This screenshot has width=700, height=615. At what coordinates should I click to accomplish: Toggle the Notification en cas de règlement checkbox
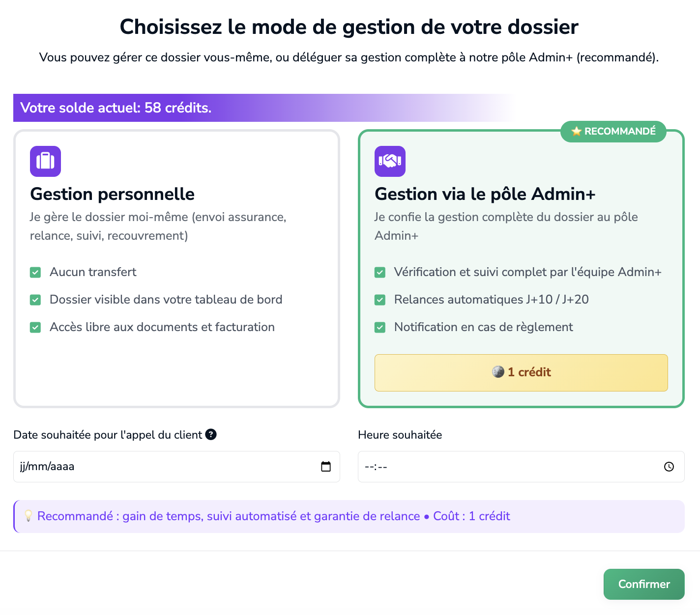coord(380,327)
